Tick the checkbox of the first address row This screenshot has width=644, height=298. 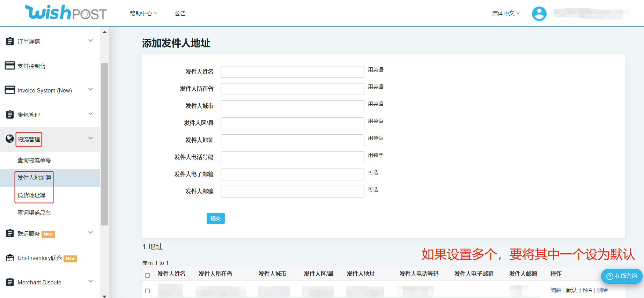tap(147, 291)
